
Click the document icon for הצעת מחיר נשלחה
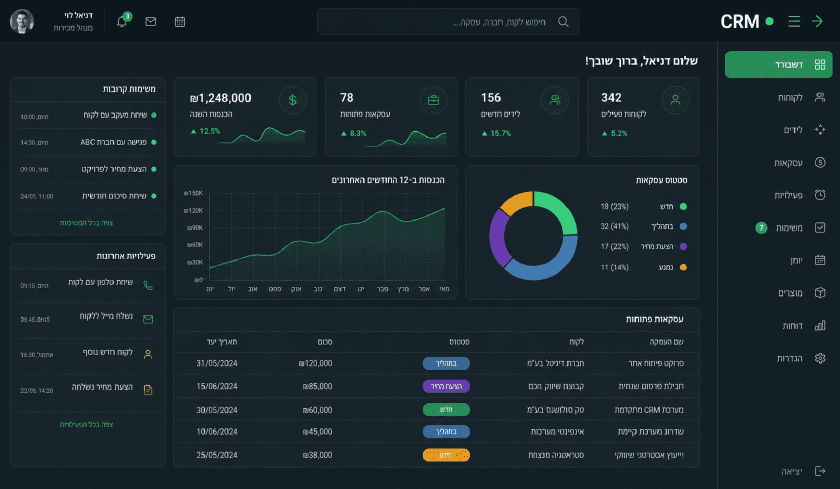pos(148,390)
